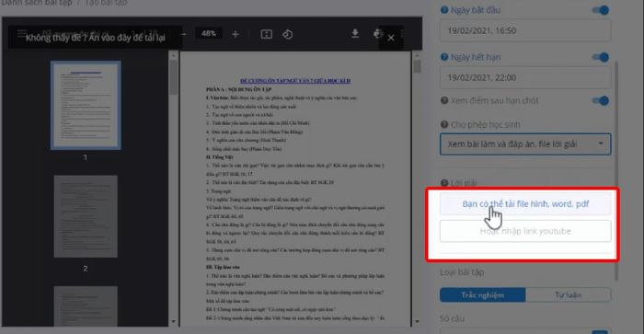Screen dimensions: 644x334
Task: Toggle the 'Ngày bắt đầu' switch
Action: click(x=601, y=10)
